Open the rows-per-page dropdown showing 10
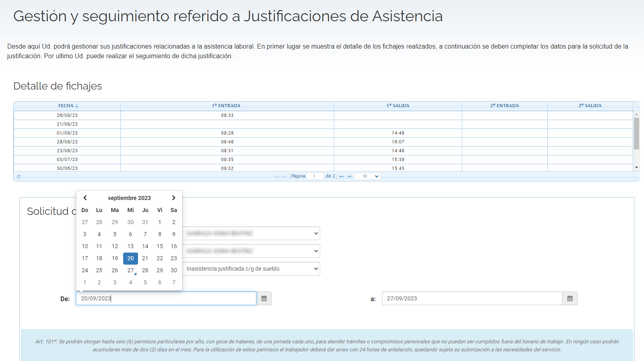 pos(367,176)
